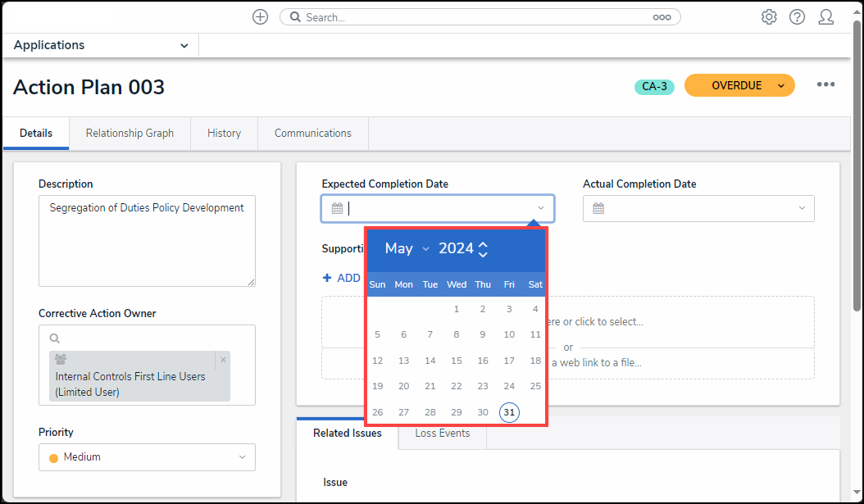The height and width of the screenshot is (504, 864).
Task: Expand the Expected Completion Date chevron
Action: click(x=541, y=208)
